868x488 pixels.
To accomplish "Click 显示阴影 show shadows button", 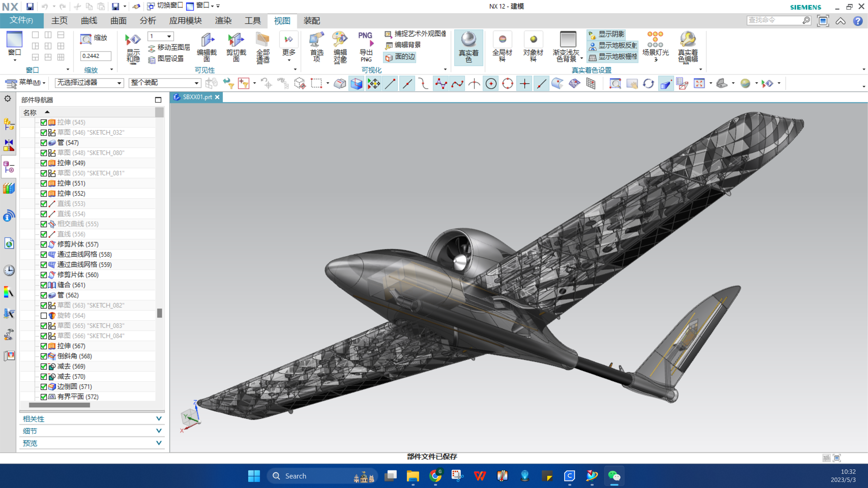I will point(607,34).
